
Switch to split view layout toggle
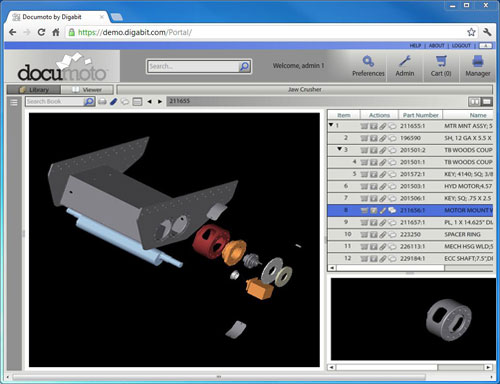(x=474, y=102)
